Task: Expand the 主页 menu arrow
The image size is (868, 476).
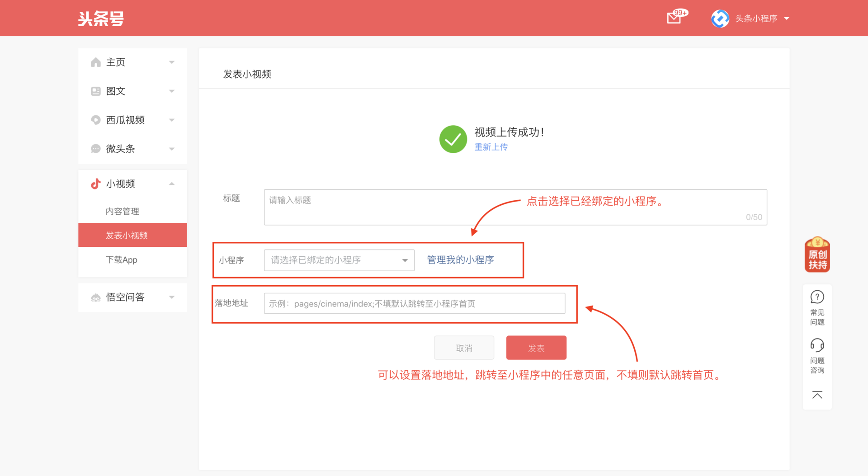Action: pos(172,62)
